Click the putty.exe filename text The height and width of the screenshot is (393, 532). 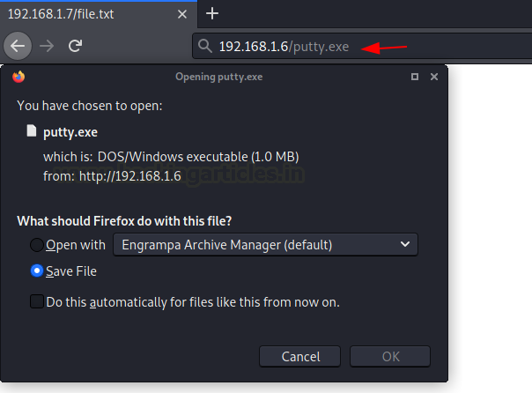70,132
